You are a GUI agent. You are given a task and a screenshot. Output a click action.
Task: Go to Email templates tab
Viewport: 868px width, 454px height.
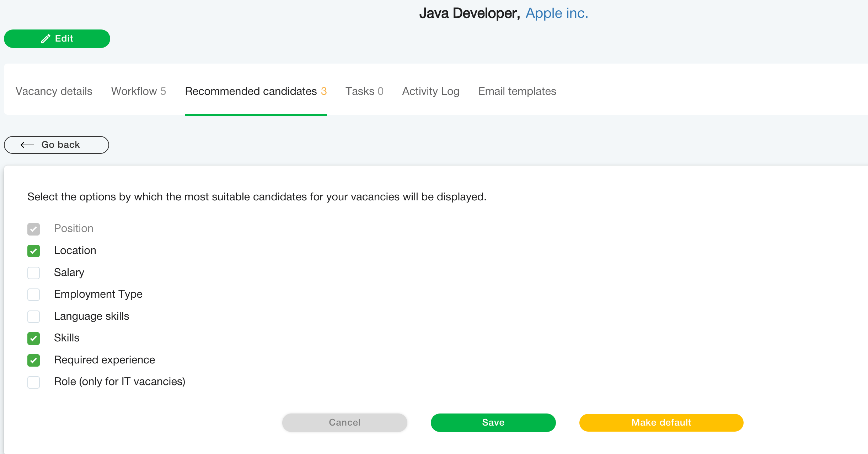coord(517,91)
